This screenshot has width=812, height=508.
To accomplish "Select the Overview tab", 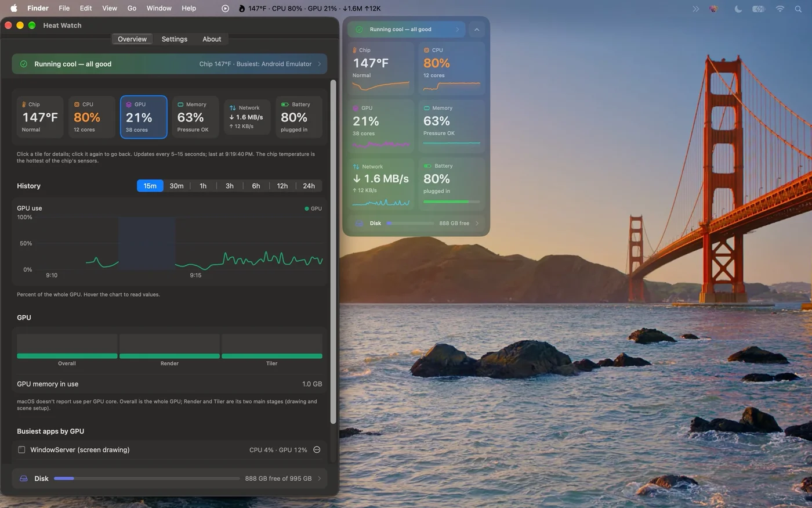I will tap(132, 39).
